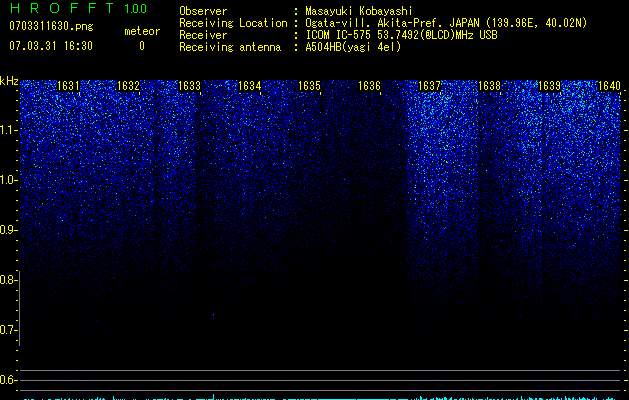Click time marker 1633

click(189, 85)
